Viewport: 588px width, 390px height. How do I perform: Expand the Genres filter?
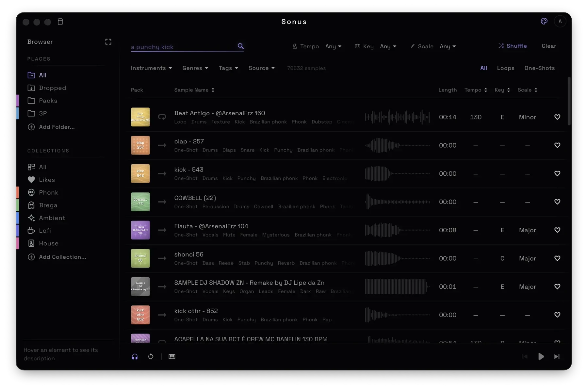tap(195, 68)
